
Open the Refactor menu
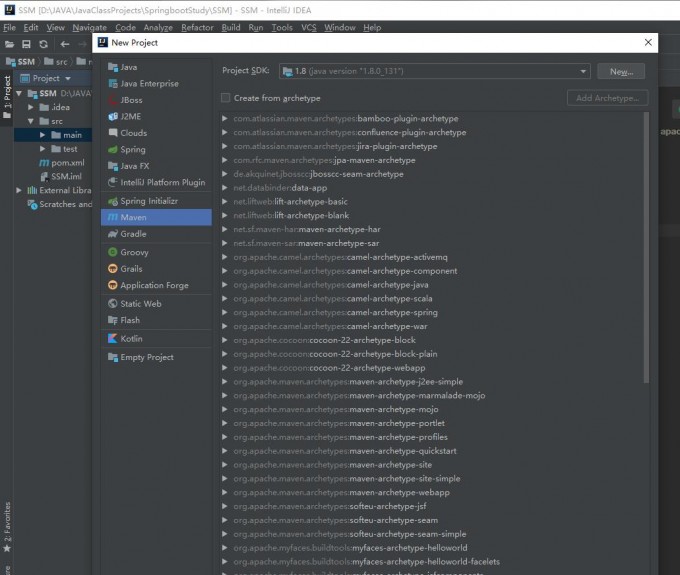click(197, 28)
